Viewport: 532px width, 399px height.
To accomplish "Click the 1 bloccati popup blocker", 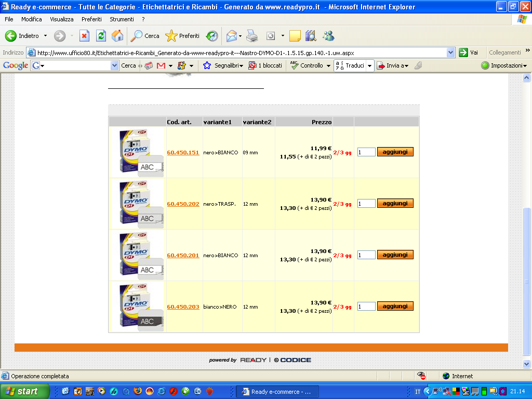I will click(x=265, y=65).
